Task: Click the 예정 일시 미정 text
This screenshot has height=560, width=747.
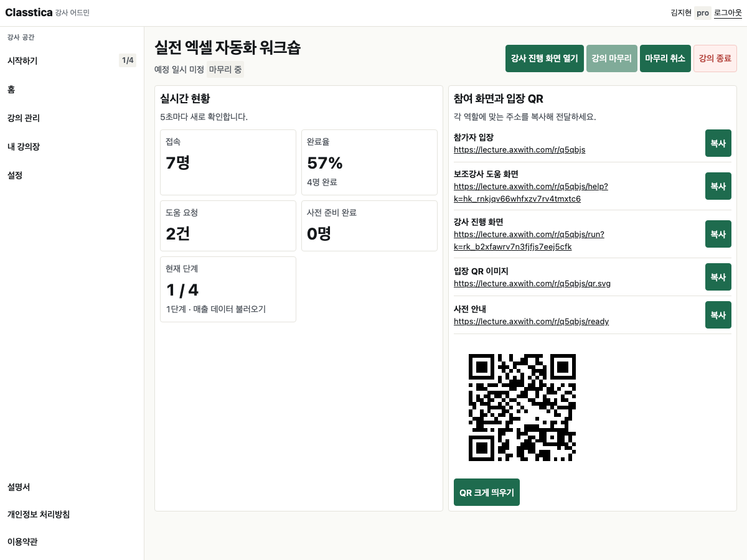Action: [x=179, y=70]
